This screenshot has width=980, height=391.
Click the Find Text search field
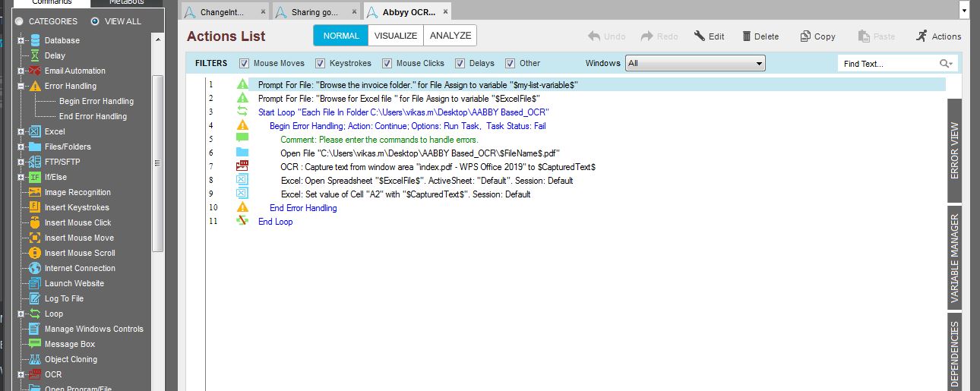(x=887, y=64)
